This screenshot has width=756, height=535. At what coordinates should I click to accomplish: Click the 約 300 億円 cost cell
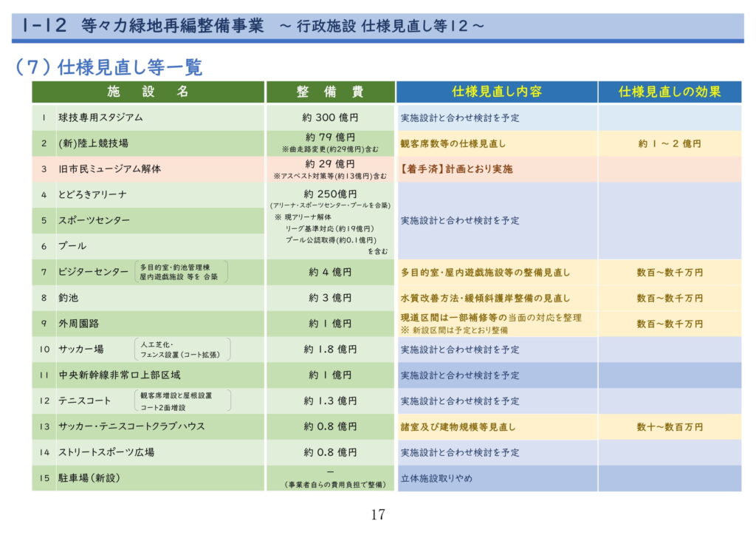click(x=330, y=117)
